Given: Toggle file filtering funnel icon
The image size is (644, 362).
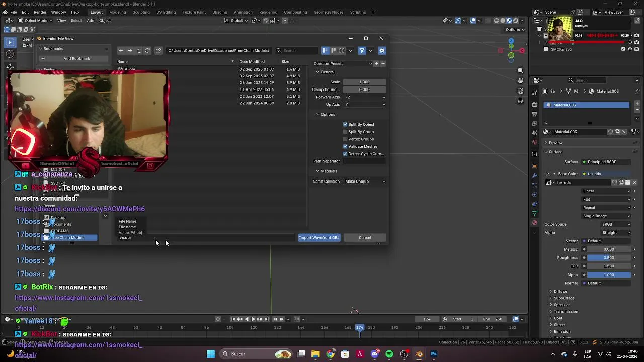Looking at the screenshot, I should coord(362,50).
